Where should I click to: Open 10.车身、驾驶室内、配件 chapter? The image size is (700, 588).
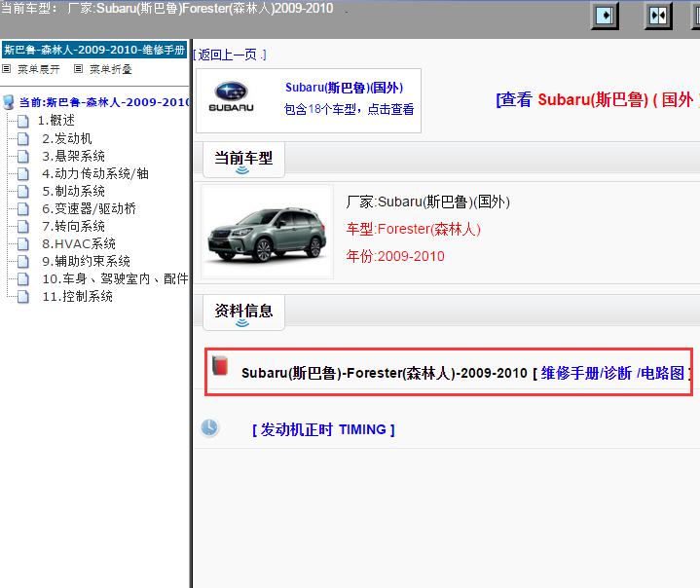tap(115, 279)
